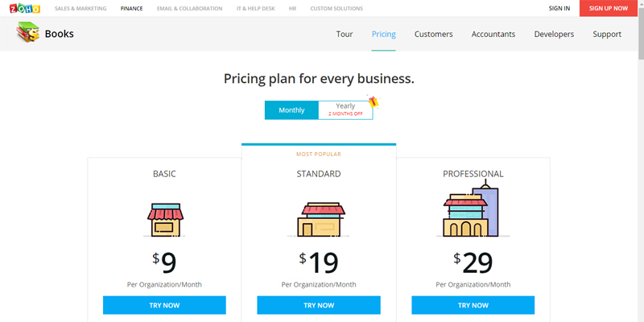Switch pricing to Monthly billing

tap(291, 110)
